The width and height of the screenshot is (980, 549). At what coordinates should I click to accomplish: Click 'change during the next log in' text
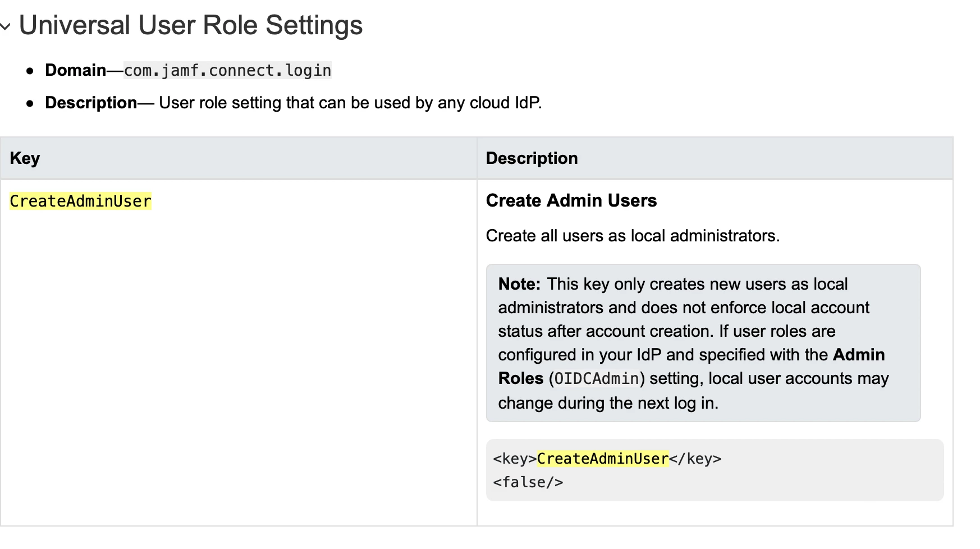click(608, 403)
